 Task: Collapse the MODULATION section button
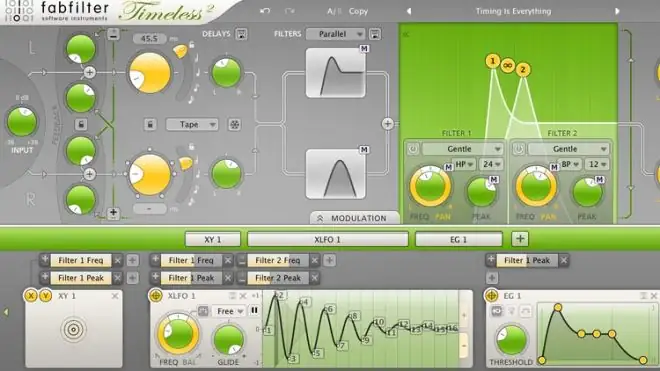pos(354,218)
